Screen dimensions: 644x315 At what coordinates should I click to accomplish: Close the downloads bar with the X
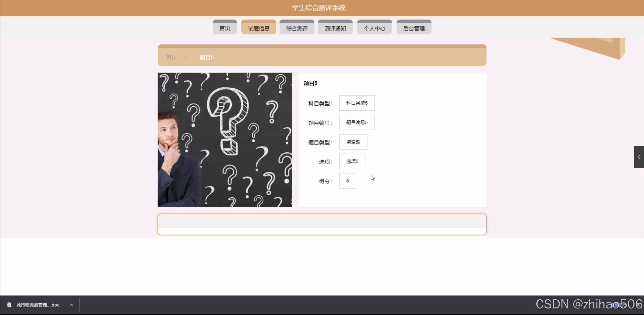coord(638,305)
